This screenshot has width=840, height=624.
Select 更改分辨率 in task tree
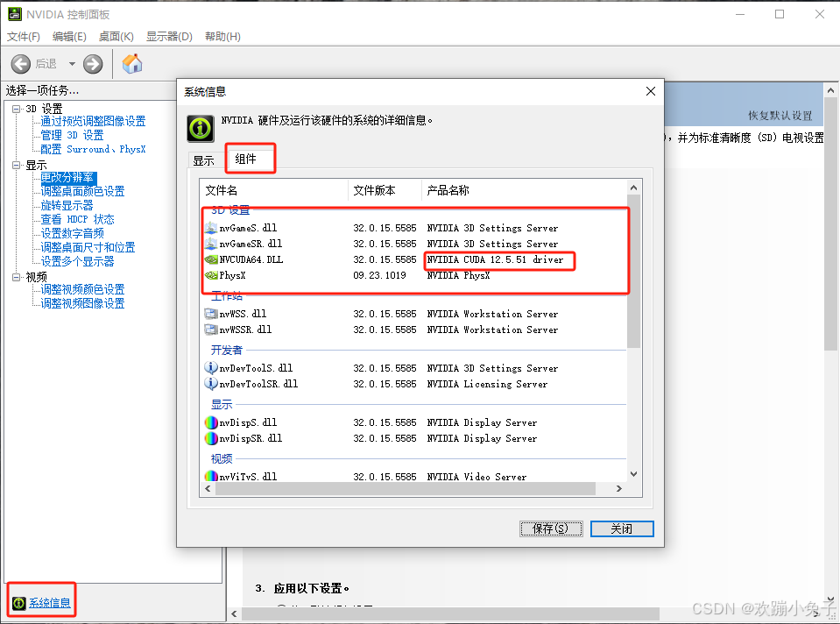(x=68, y=177)
